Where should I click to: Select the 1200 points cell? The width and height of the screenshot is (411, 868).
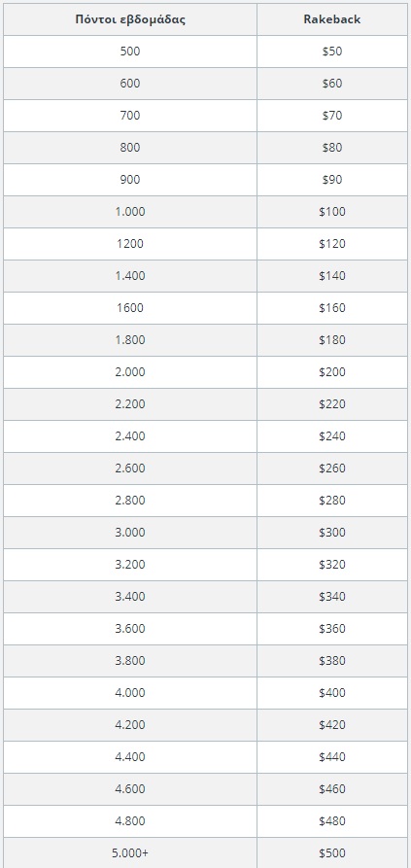coord(130,244)
